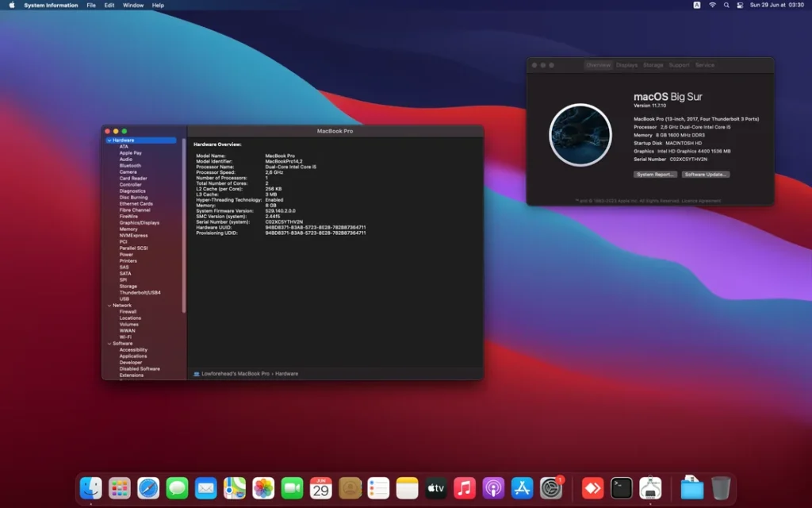
Task: Select NVMExpress in the sidebar
Action: [133, 235]
